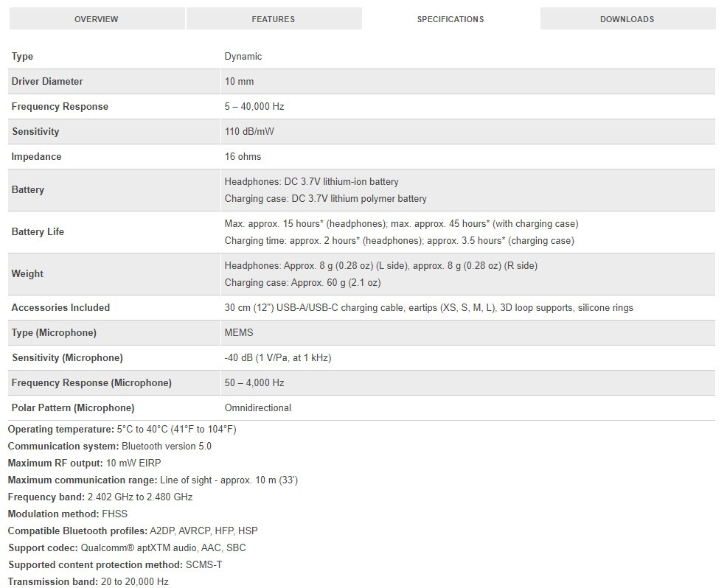Click the Impedance row label
The image size is (727, 588).
pyautogui.click(x=37, y=156)
